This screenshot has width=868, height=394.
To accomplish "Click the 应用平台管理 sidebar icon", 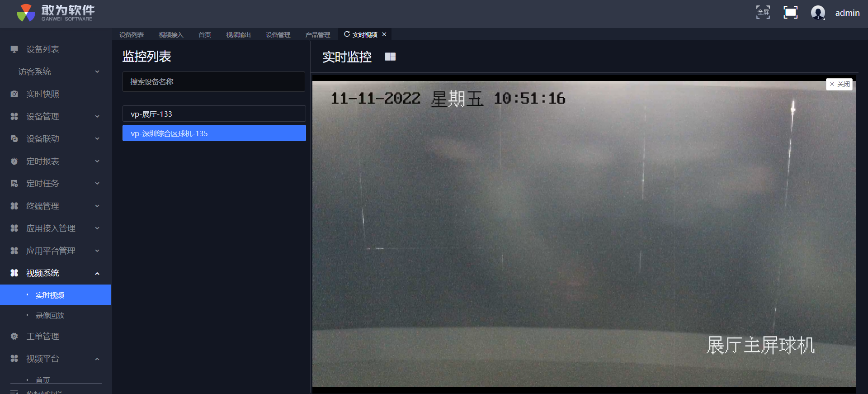I will [x=14, y=251].
